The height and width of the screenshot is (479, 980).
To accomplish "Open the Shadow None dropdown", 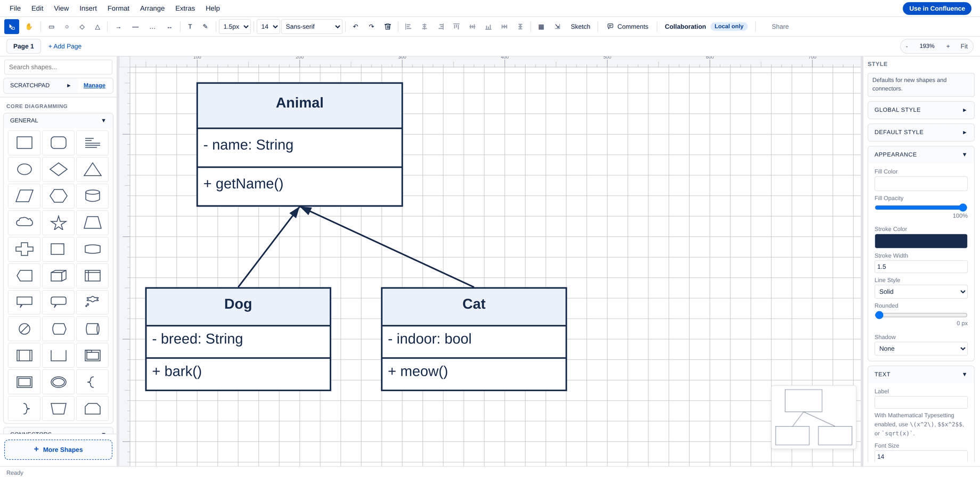I will (x=921, y=349).
